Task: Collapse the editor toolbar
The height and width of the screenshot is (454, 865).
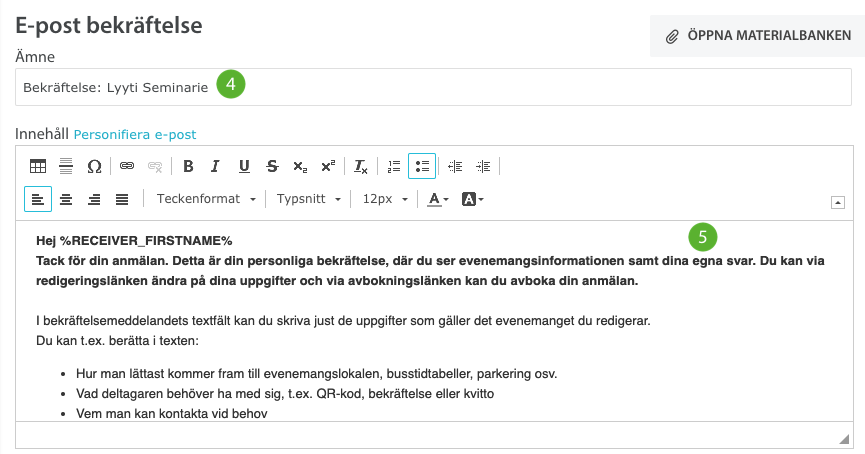Action: (x=837, y=202)
